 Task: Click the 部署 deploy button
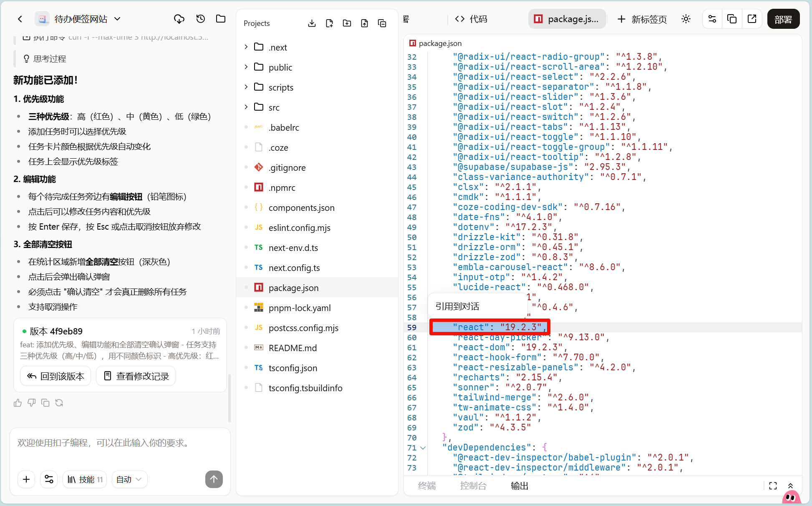point(783,19)
